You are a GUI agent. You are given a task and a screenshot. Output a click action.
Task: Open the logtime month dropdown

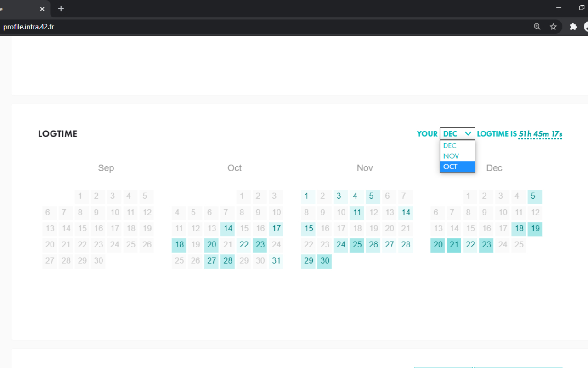(457, 134)
